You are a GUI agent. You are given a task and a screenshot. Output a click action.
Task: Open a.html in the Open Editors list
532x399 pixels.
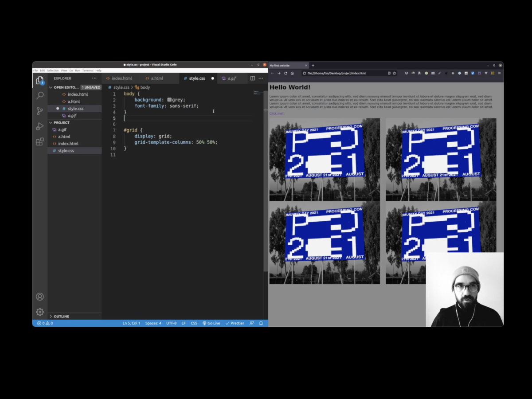[74, 102]
